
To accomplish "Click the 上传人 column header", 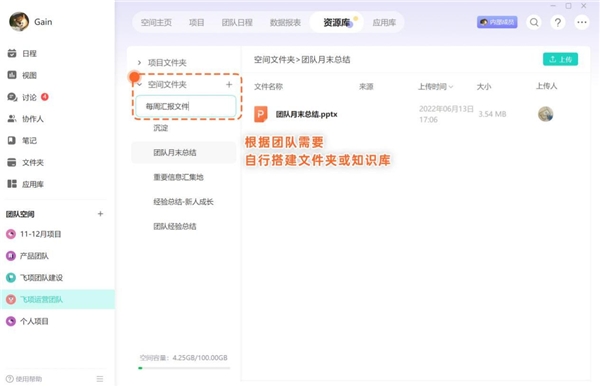I will point(546,86).
